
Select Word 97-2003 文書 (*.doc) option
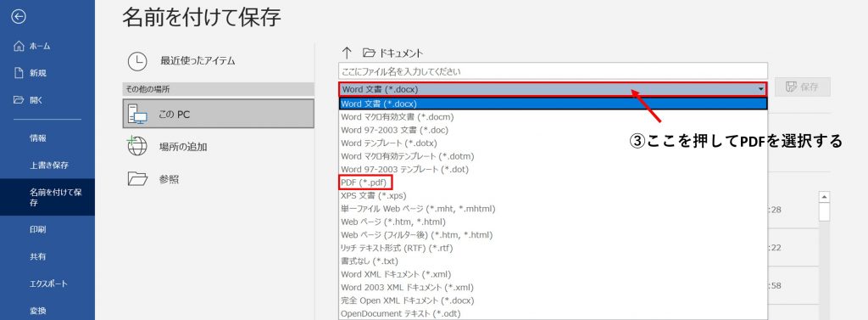[553, 130]
